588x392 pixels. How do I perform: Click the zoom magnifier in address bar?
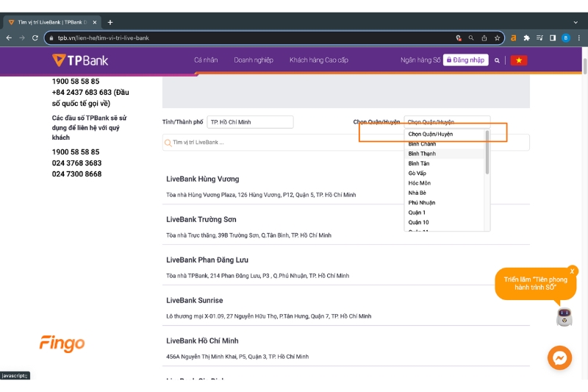coord(471,38)
